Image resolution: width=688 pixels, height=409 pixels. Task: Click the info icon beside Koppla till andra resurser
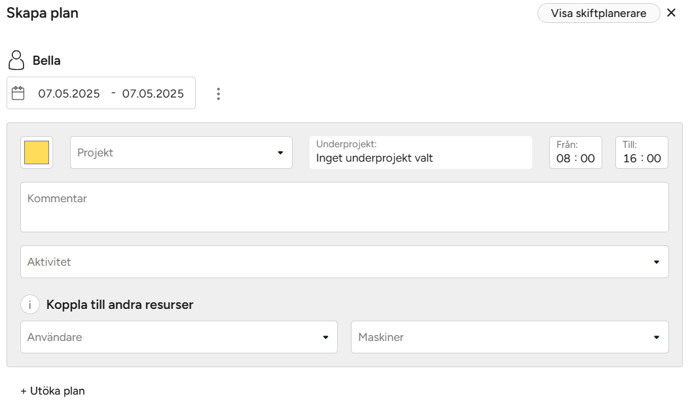pos(30,304)
